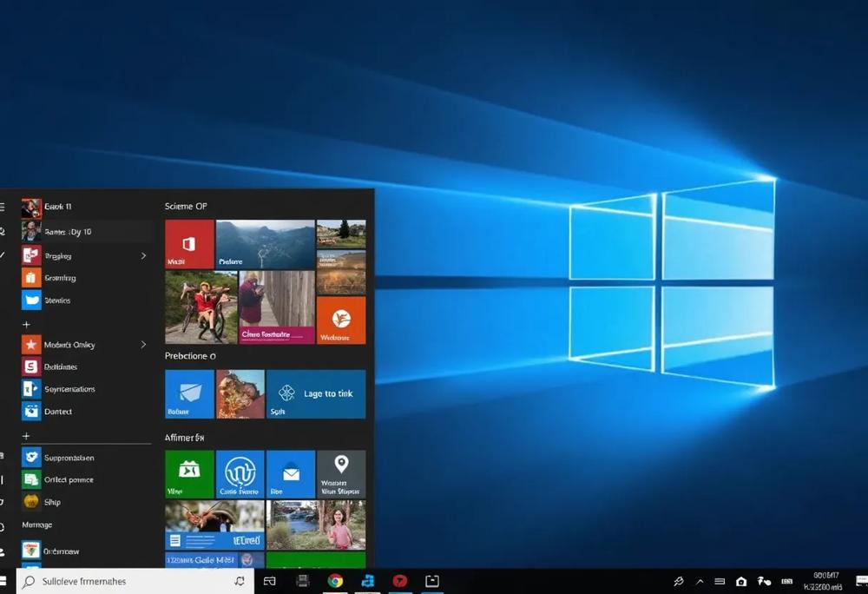Click the Groming label text
The width and height of the screenshot is (868, 594).
point(60,278)
